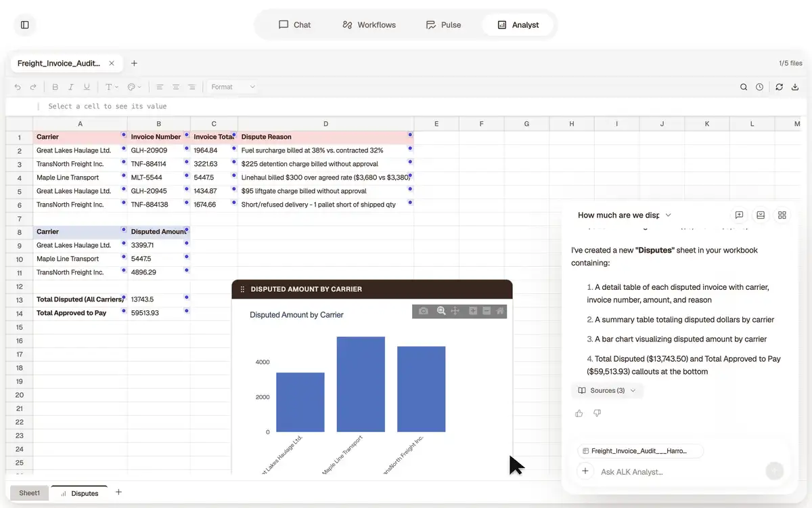Reset chart axes with home icon

[x=500, y=311]
